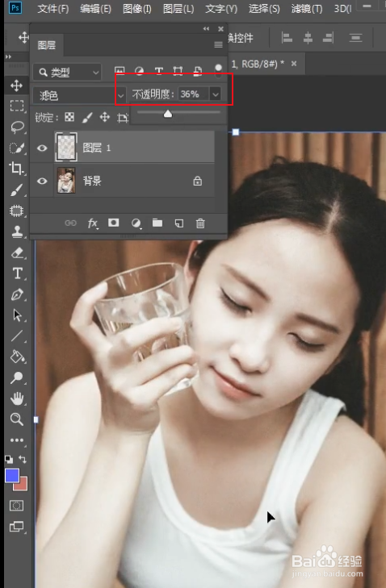
Task: Filter layers by shape layers
Action: click(x=178, y=71)
